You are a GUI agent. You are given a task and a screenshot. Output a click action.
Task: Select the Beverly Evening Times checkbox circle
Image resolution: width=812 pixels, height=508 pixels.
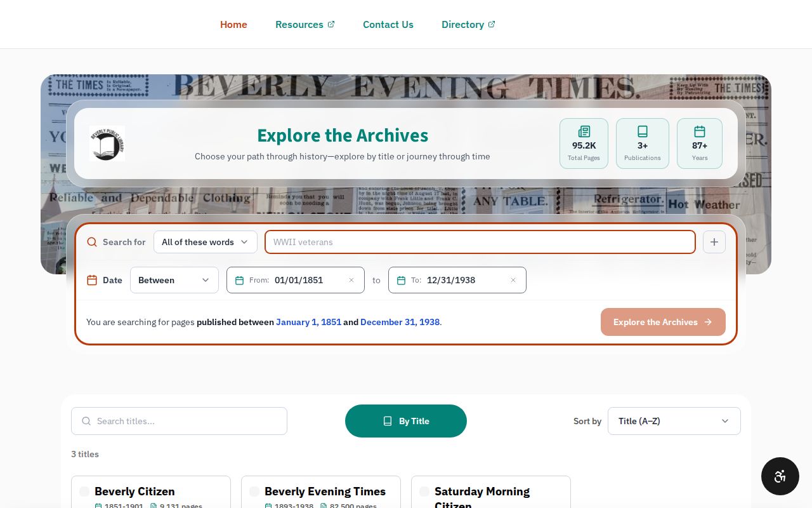pyautogui.click(x=254, y=491)
